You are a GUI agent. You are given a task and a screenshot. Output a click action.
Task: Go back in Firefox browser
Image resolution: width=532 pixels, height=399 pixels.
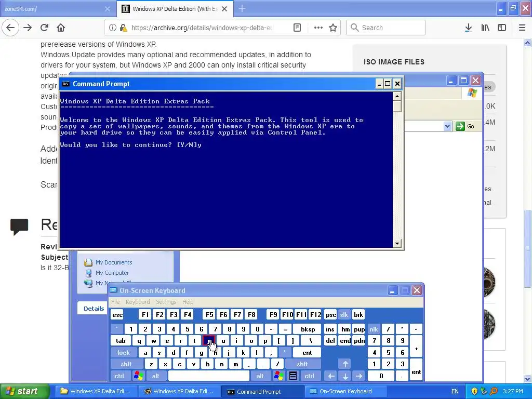click(x=10, y=28)
